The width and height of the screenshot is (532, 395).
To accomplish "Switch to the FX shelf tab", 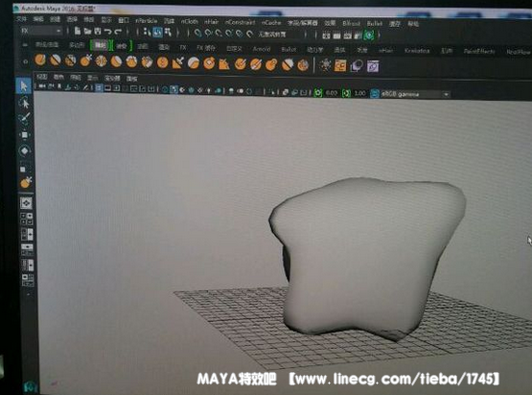I will point(183,48).
